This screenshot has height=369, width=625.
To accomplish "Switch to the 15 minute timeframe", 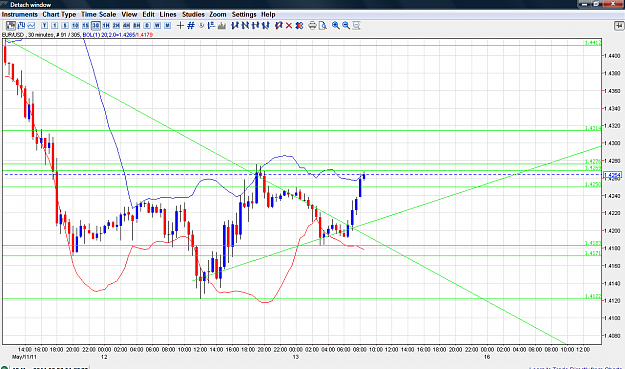I will (86, 26).
